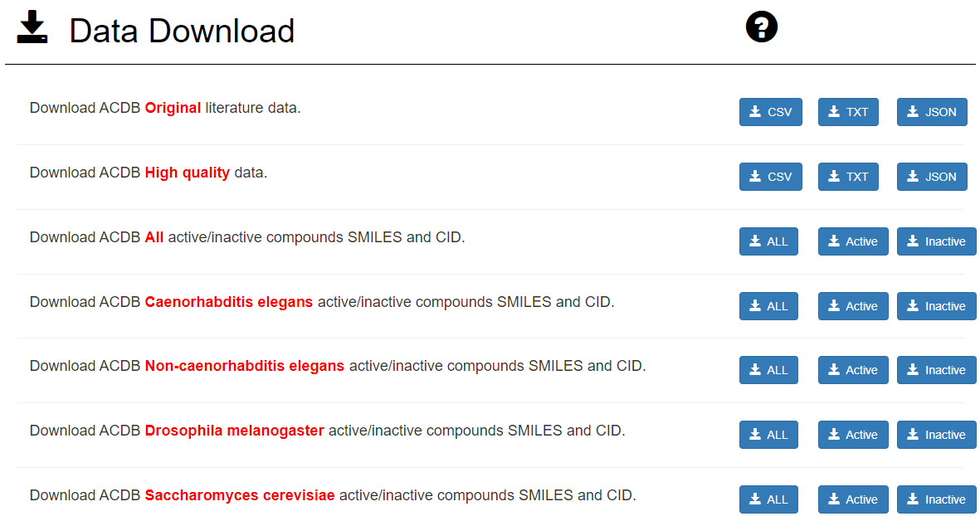Download Active Drosophila melanogaster compounds
The image size is (980, 526).
tap(852, 435)
